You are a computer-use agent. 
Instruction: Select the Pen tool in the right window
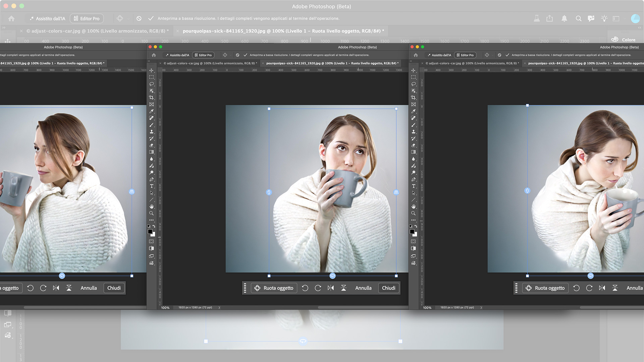click(413, 179)
